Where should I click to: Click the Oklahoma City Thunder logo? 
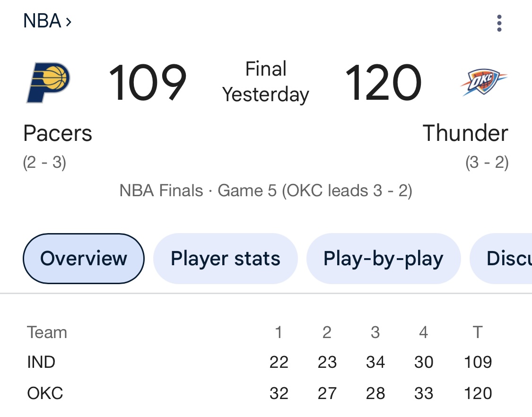coord(483,82)
